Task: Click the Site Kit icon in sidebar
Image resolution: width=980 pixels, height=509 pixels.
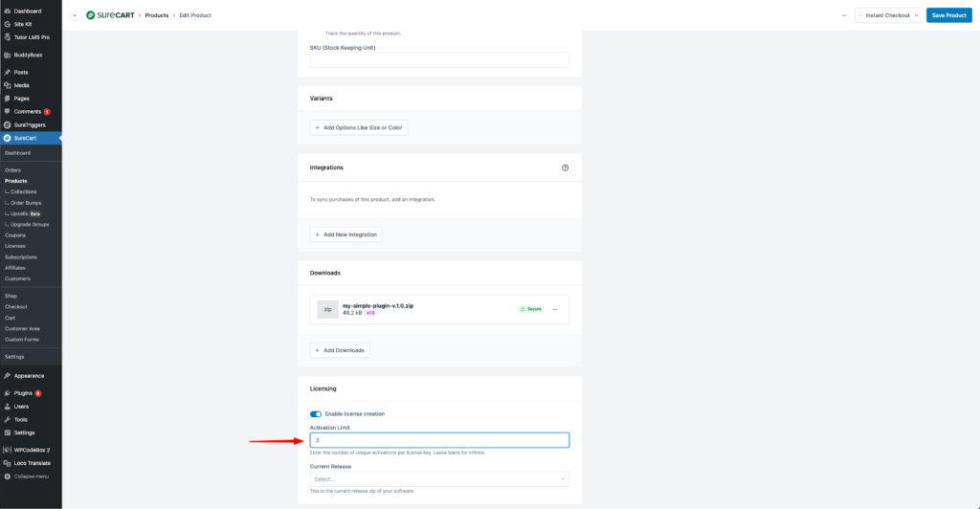Action: [8, 24]
